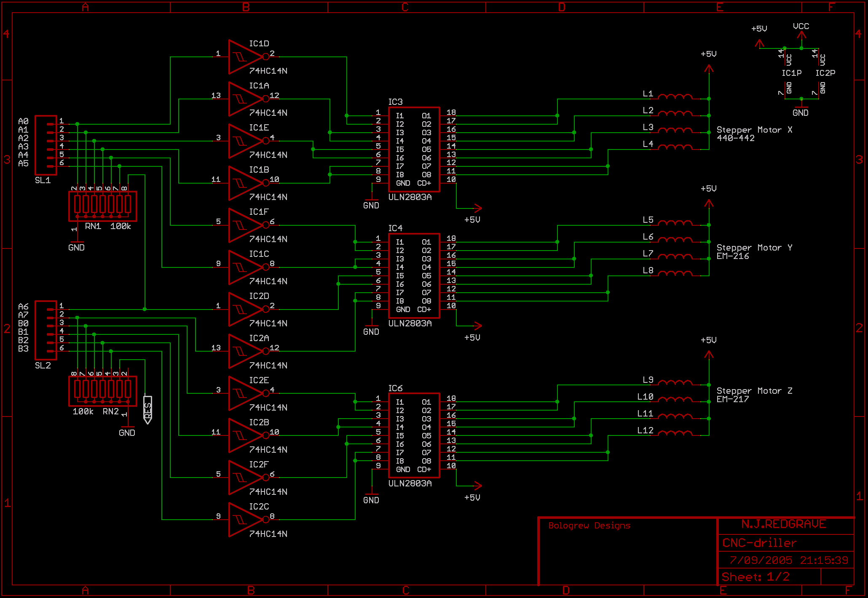Click the 'EM-217' motor part text
868x598 pixels.
pyautogui.click(x=733, y=400)
